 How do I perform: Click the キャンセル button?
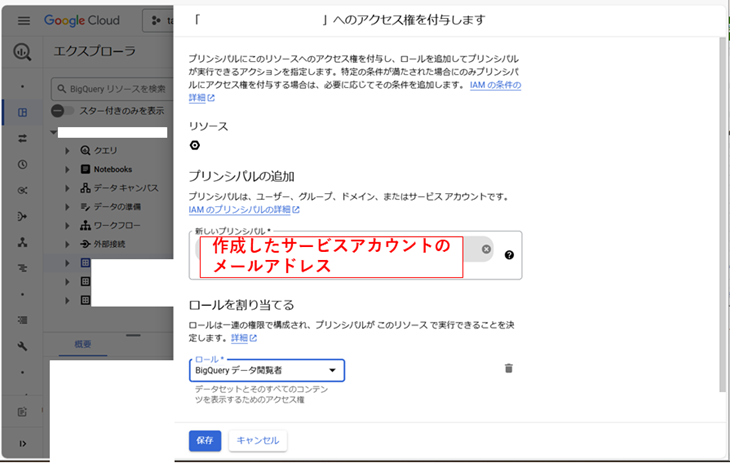coord(258,441)
